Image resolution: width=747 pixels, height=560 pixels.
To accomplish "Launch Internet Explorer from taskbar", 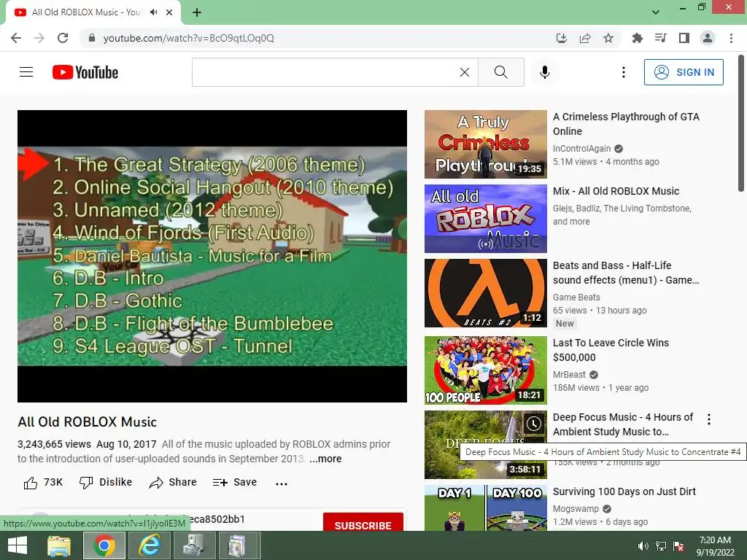I will tap(149, 545).
